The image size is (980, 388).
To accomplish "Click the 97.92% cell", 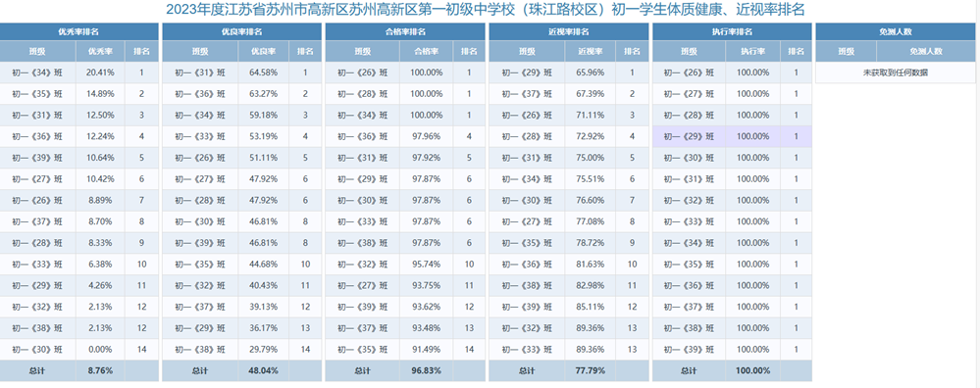I will pyautogui.click(x=427, y=157).
